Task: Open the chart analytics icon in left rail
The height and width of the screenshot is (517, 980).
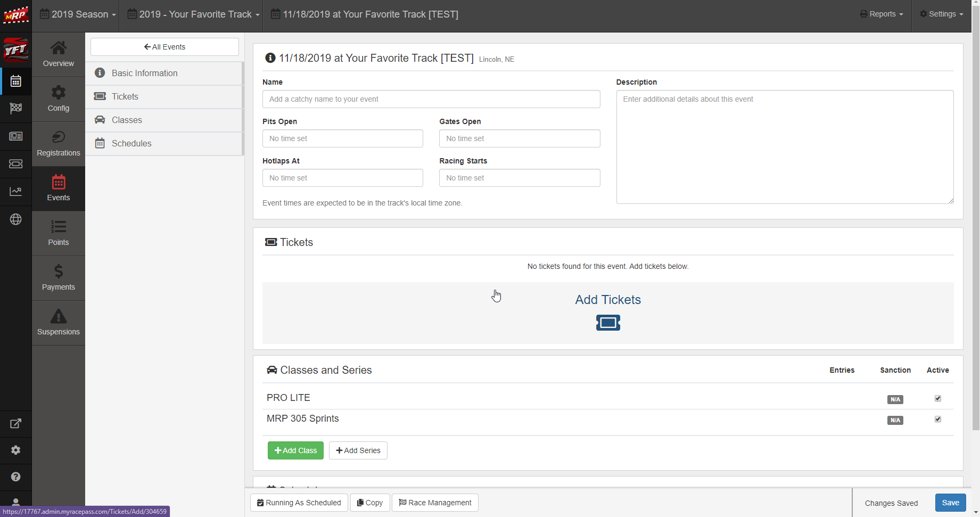Action: click(16, 192)
